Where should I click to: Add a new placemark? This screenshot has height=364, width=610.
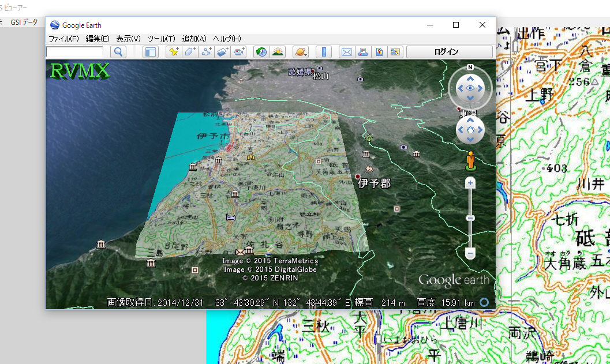click(174, 52)
